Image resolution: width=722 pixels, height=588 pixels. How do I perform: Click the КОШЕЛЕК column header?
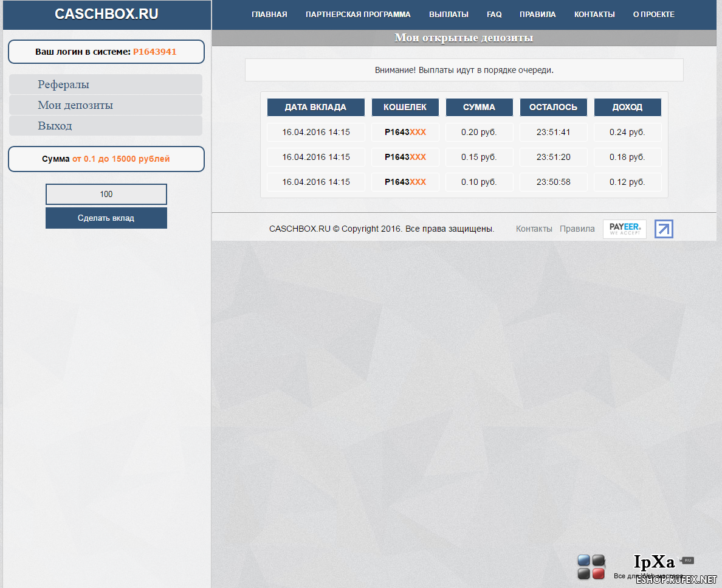click(x=405, y=108)
